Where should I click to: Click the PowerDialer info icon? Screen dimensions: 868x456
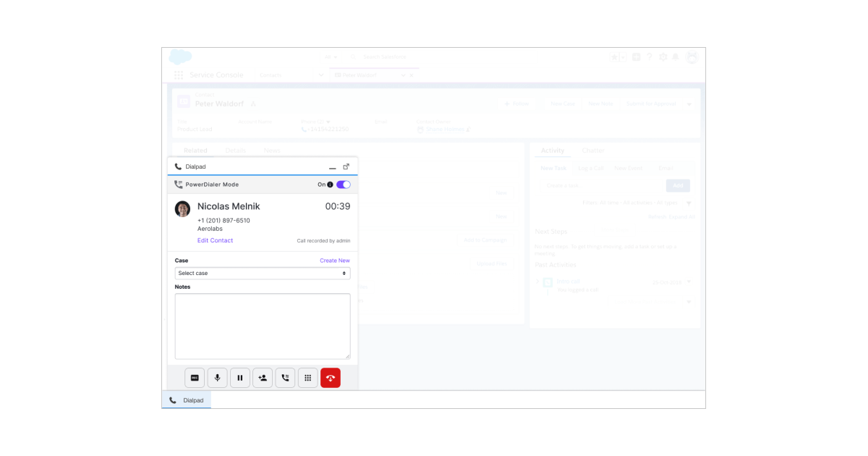pyautogui.click(x=331, y=185)
